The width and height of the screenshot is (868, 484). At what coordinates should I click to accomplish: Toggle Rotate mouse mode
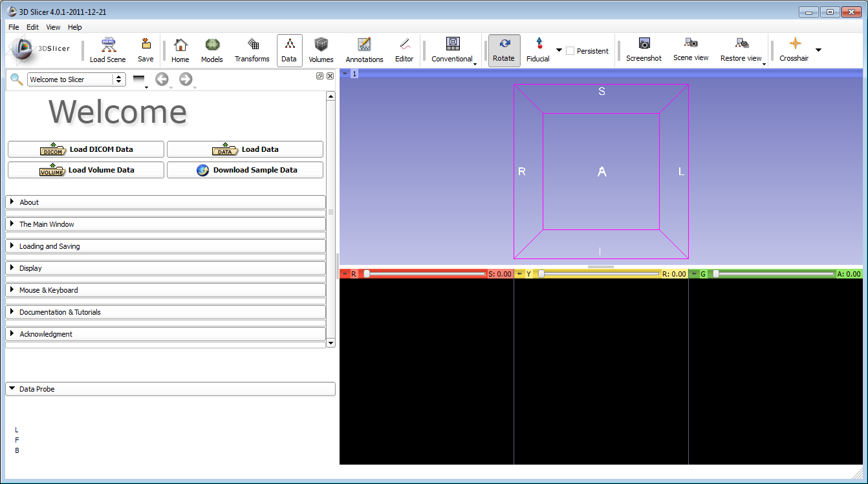(504, 50)
